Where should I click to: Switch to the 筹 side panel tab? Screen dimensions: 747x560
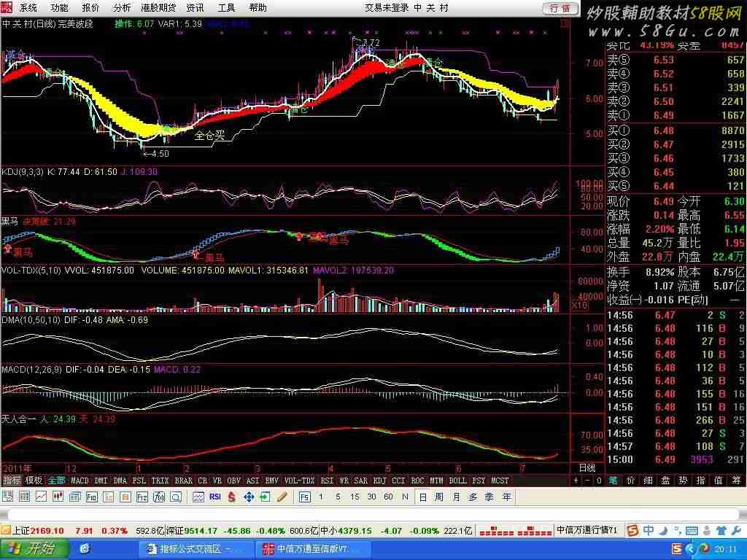click(736, 481)
